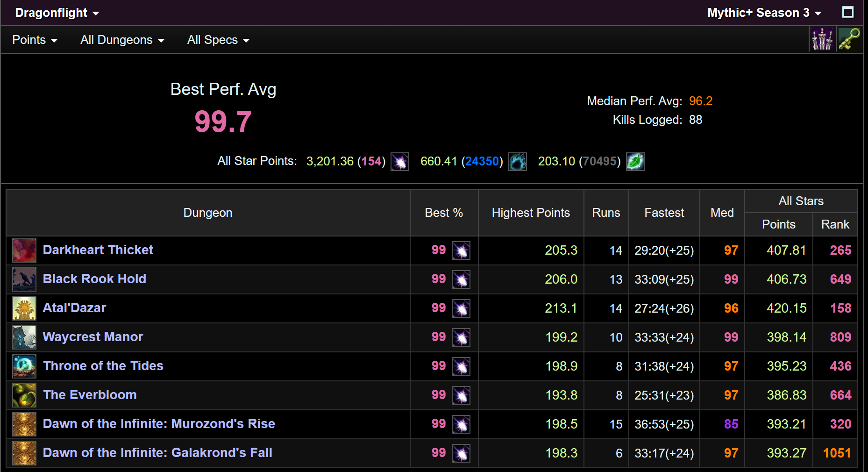Click the 158 rank value
Screen dimensions: 868x472
[840, 308]
